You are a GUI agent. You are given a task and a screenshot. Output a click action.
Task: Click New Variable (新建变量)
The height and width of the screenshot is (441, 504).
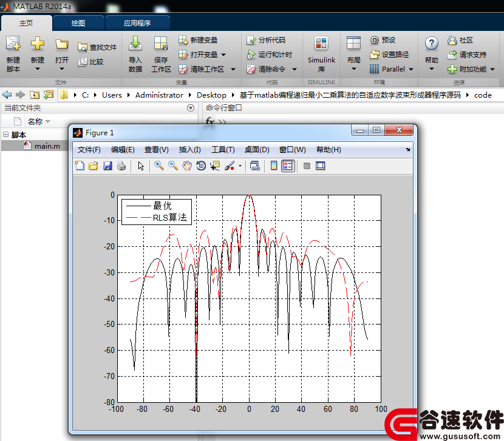coord(198,40)
